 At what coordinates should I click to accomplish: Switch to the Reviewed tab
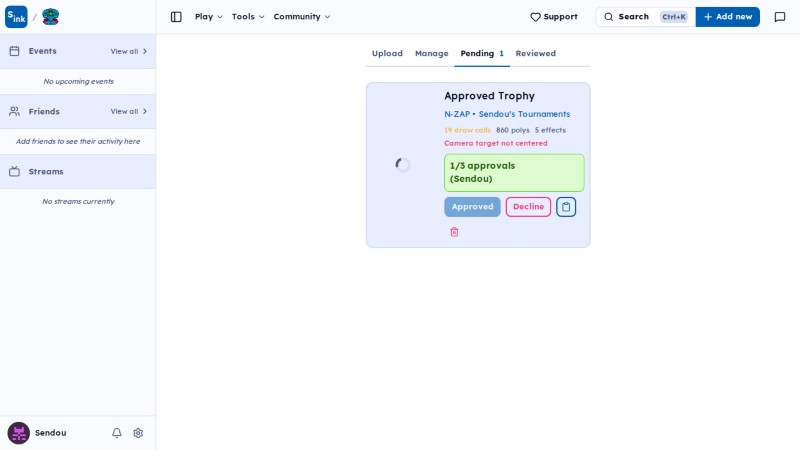536,54
